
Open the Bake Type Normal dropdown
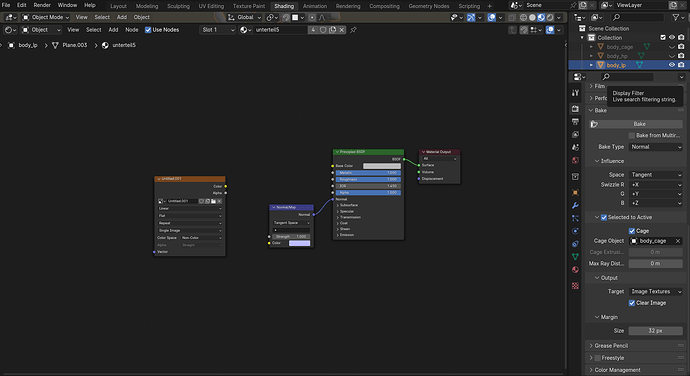pos(656,147)
